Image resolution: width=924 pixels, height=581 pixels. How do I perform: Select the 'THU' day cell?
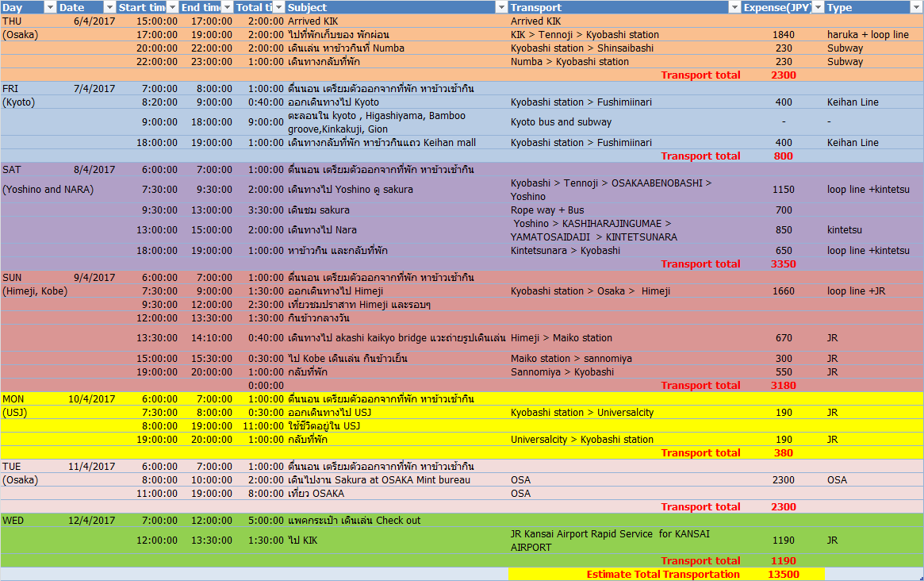pos(12,21)
